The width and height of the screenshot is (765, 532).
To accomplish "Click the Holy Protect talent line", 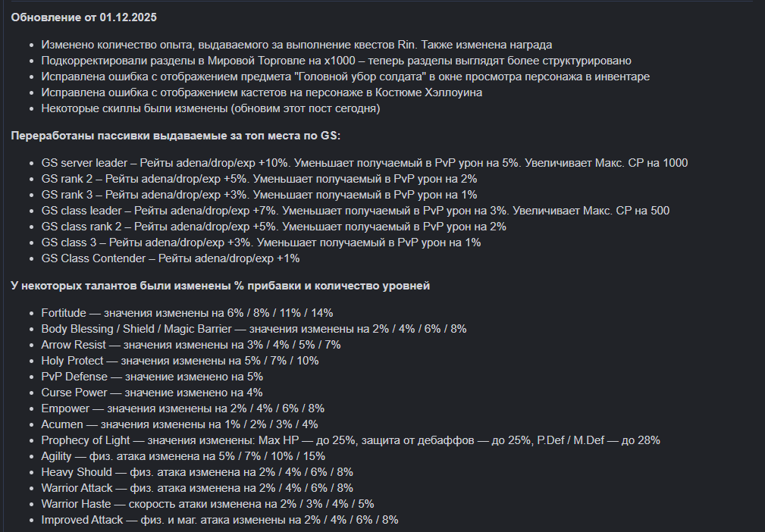I will [x=180, y=361].
